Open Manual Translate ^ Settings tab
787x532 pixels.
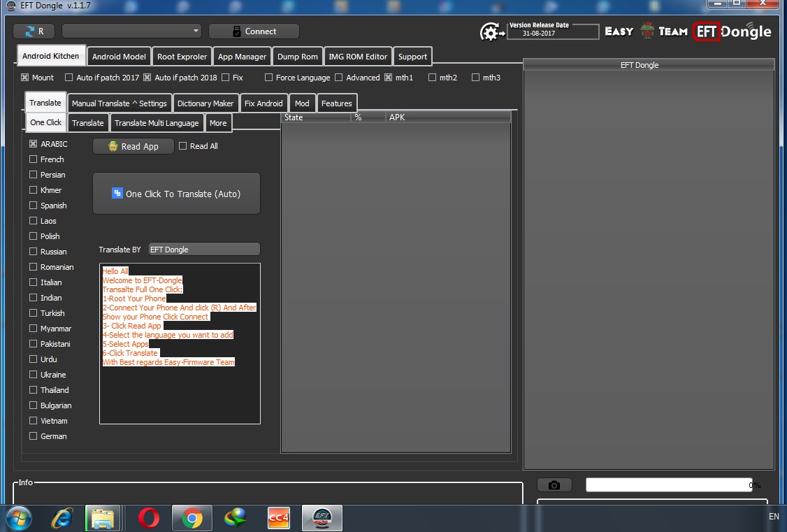coord(120,103)
